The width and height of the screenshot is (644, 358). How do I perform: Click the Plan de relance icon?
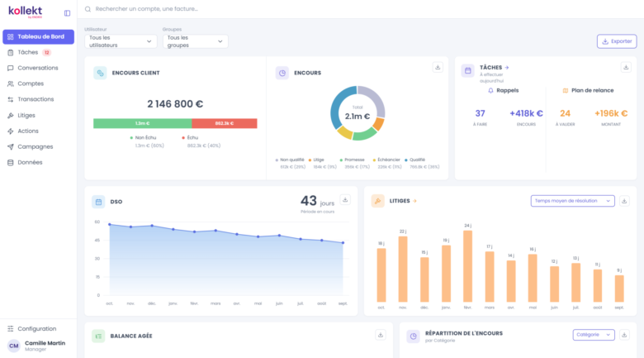pos(566,90)
